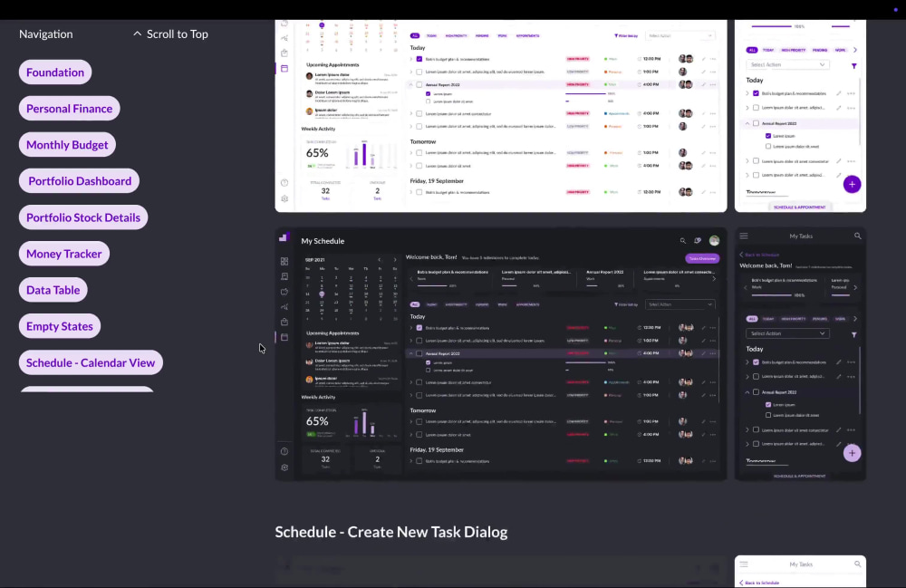Select Schedule - Calendar View pill
This screenshot has height=588, width=906.
click(x=91, y=362)
